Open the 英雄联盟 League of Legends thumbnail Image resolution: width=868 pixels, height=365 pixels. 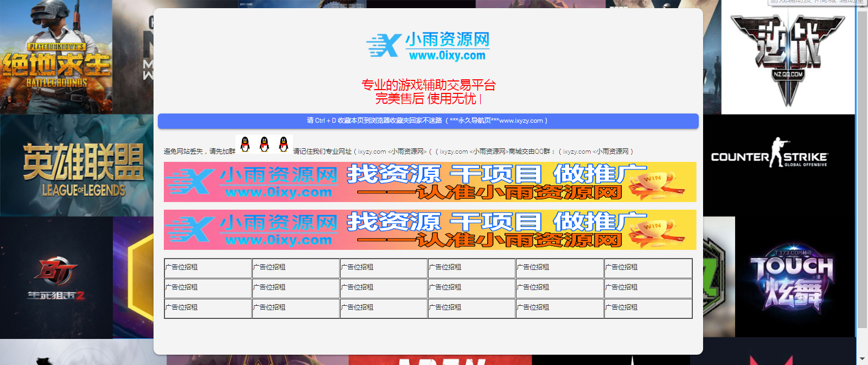(x=76, y=166)
